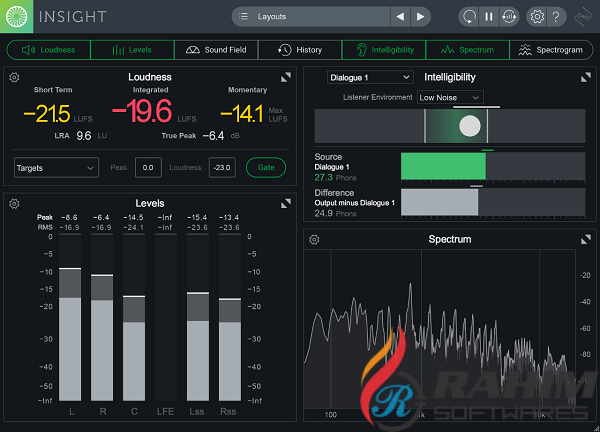The image size is (600, 432).
Task: Click the L channel level meter
Action: [70, 318]
